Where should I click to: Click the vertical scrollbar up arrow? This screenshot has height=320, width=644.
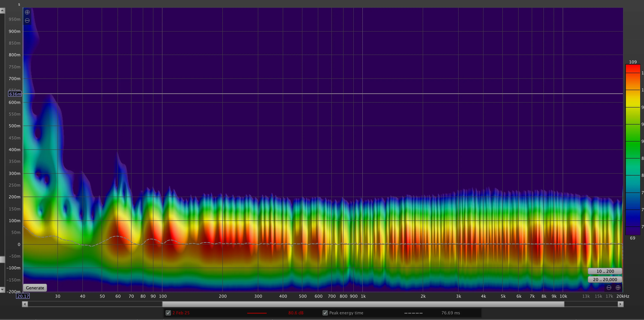(x=2, y=11)
